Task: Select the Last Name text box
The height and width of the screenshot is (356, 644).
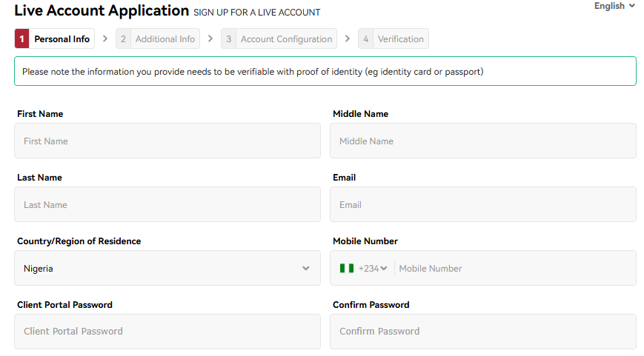Action: 167,204
